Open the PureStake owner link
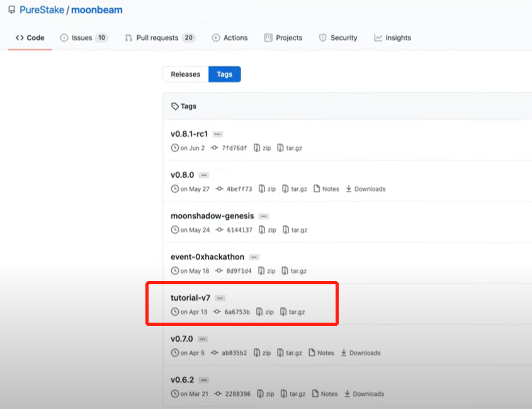Image resolution: width=532 pixels, height=409 pixels. coord(42,10)
